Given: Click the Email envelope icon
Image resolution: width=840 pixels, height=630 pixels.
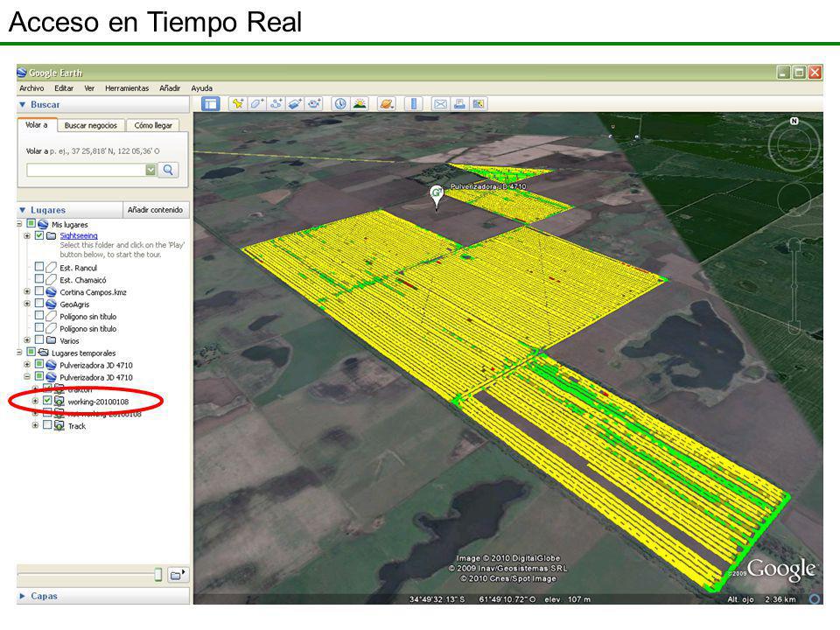Looking at the screenshot, I should click(x=440, y=104).
